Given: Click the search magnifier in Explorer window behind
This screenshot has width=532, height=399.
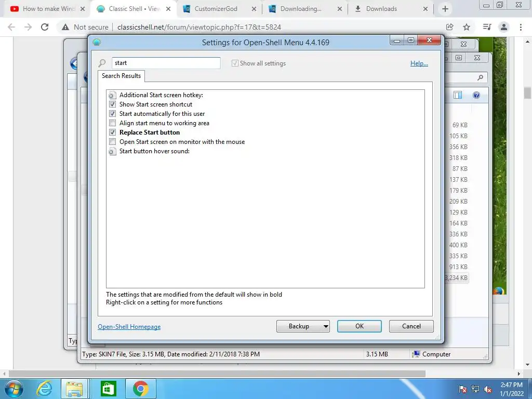Looking at the screenshot, I should click(480, 78).
